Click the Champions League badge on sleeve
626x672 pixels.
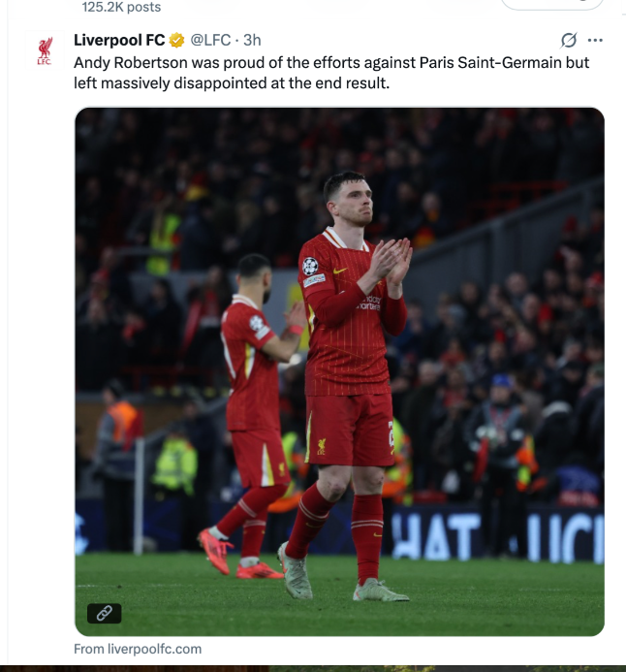coord(310,267)
